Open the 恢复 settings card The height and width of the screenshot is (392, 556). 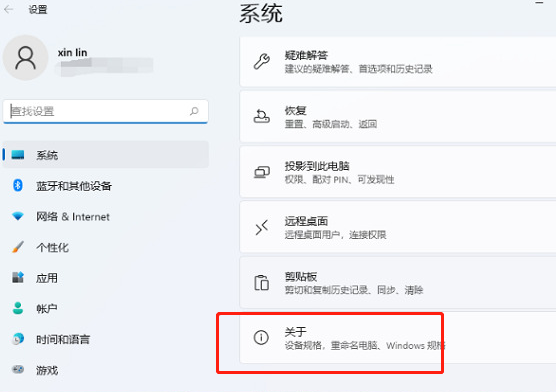point(398,117)
